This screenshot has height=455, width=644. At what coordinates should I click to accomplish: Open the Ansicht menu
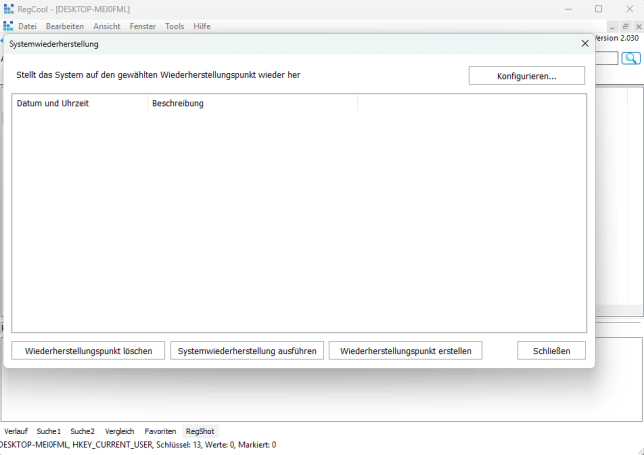tap(107, 26)
